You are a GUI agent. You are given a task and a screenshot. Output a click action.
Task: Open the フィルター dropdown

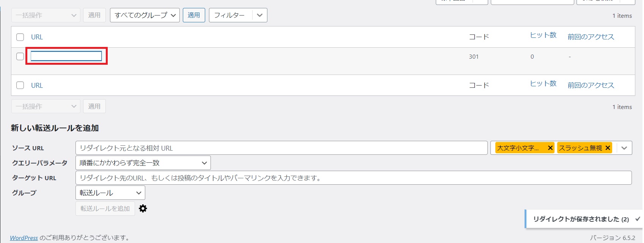click(238, 15)
